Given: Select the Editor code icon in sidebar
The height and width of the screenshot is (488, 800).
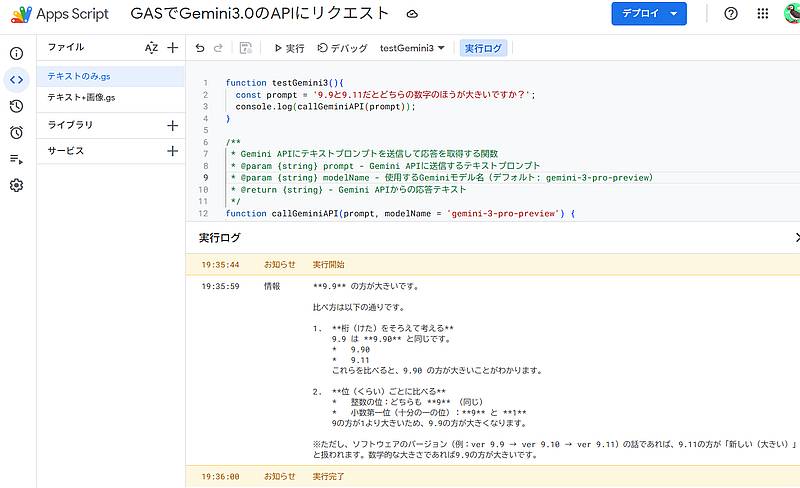Looking at the screenshot, I should [16, 80].
